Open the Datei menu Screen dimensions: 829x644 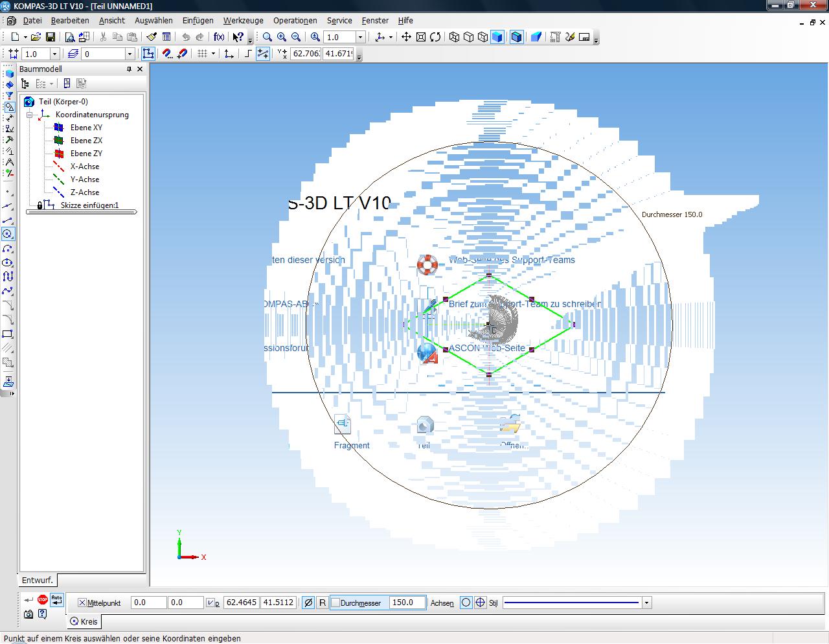tap(32, 20)
